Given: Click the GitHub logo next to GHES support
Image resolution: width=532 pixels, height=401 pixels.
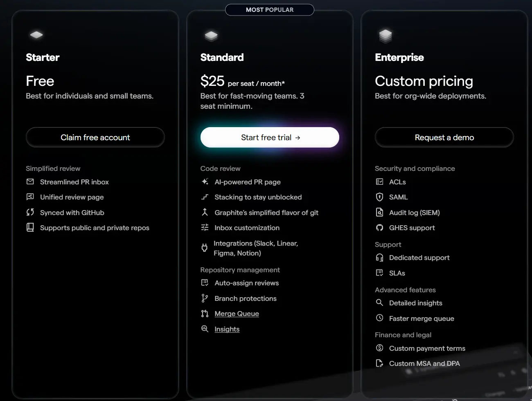Looking at the screenshot, I should (x=379, y=228).
